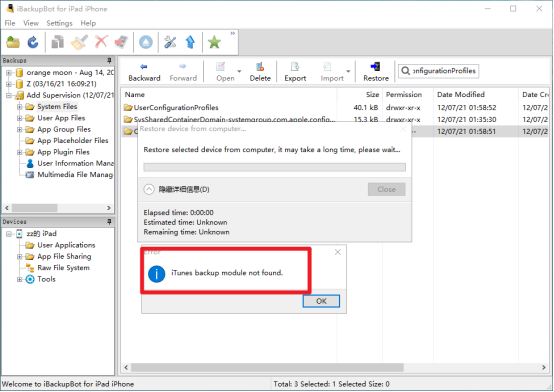This screenshot has height=392, width=554.
Task: Select the Z (03/16/21 16:09:21) backup
Action: [61, 84]
